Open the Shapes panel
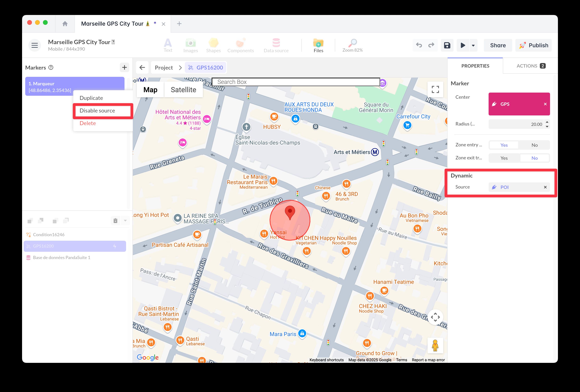The height and width of the screenshot is (392, 580). coord(213,45)
